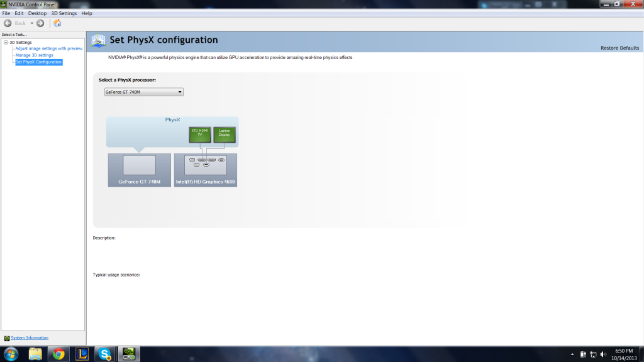Click the Description label text

pos(104,238)
